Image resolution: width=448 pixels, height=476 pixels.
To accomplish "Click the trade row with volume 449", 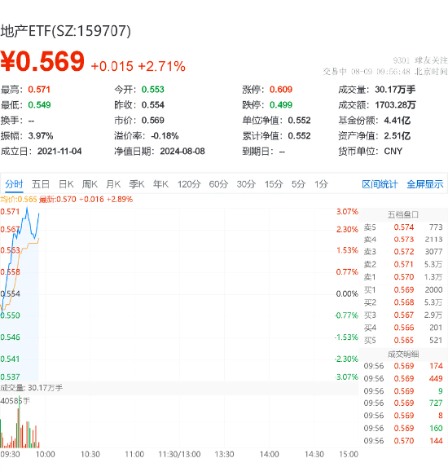I will click(x=403, y=379).
